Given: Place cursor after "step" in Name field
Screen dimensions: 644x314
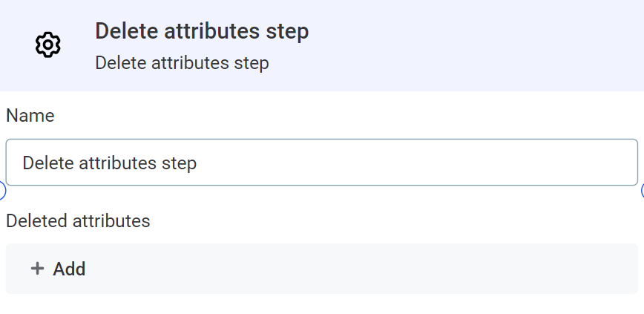Looking at the screenshot, I should [x=197, y=163].
